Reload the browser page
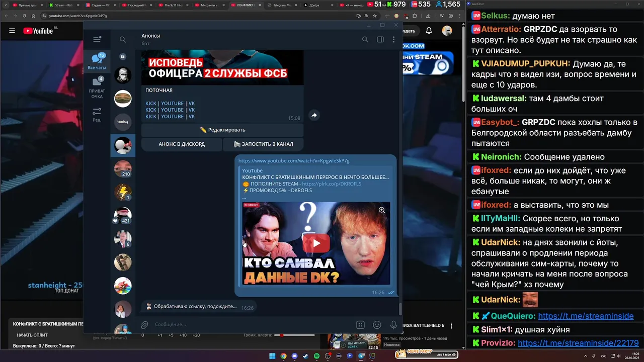The height and width of the screenshot is (362, 644). pos(25,16)
